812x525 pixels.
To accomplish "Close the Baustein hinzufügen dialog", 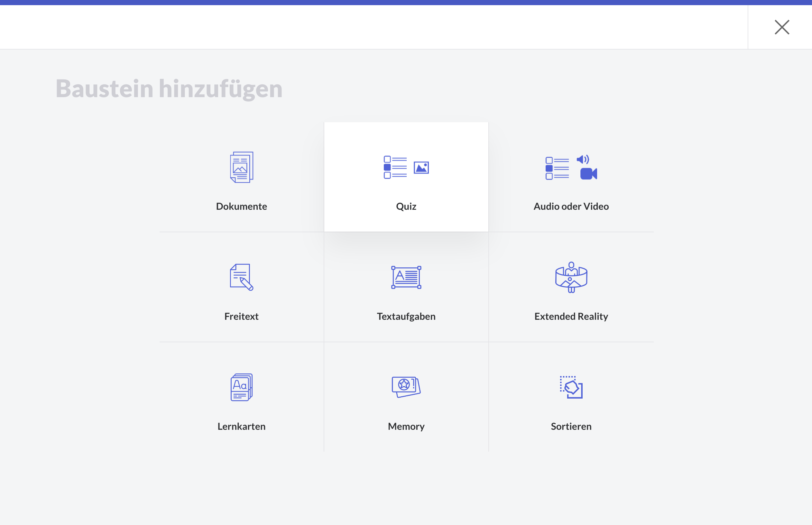I will click(782, 27).
